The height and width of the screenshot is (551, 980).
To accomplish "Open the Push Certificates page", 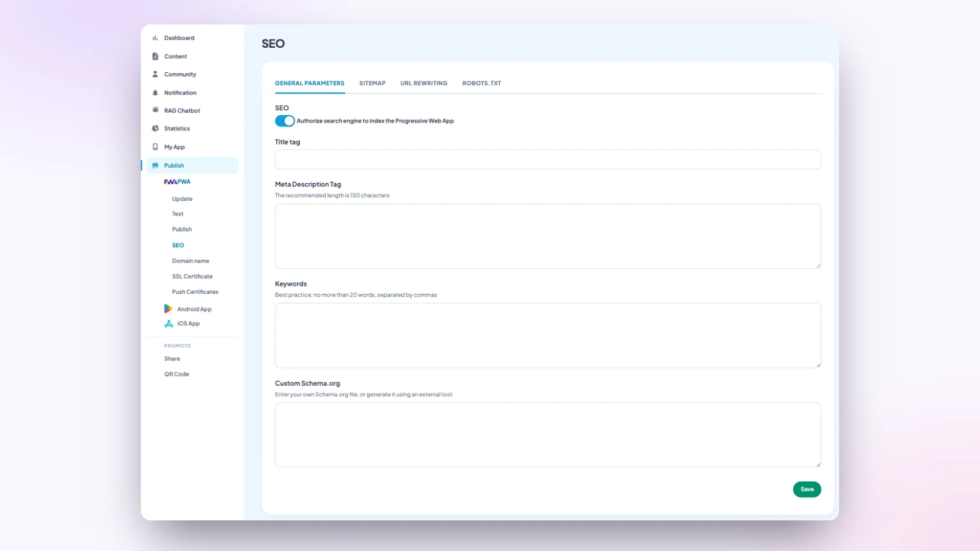I will pyautogui.click(x=195, y=292).
